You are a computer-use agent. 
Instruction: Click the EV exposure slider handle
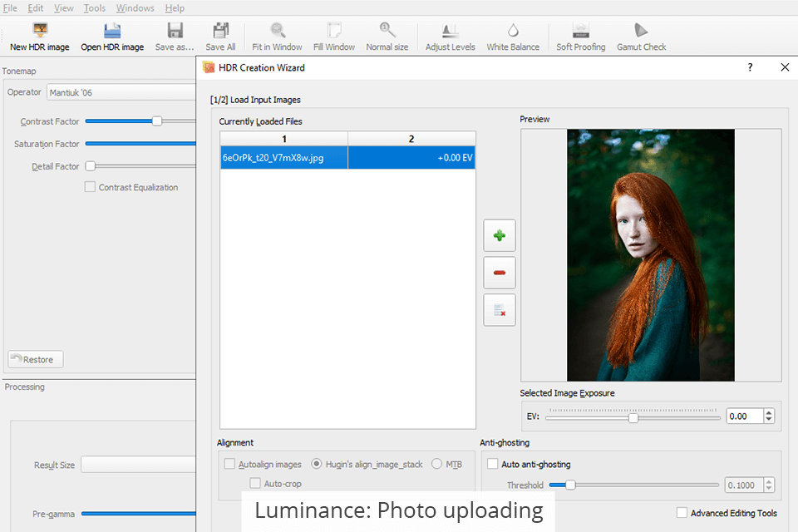[633, 418]
